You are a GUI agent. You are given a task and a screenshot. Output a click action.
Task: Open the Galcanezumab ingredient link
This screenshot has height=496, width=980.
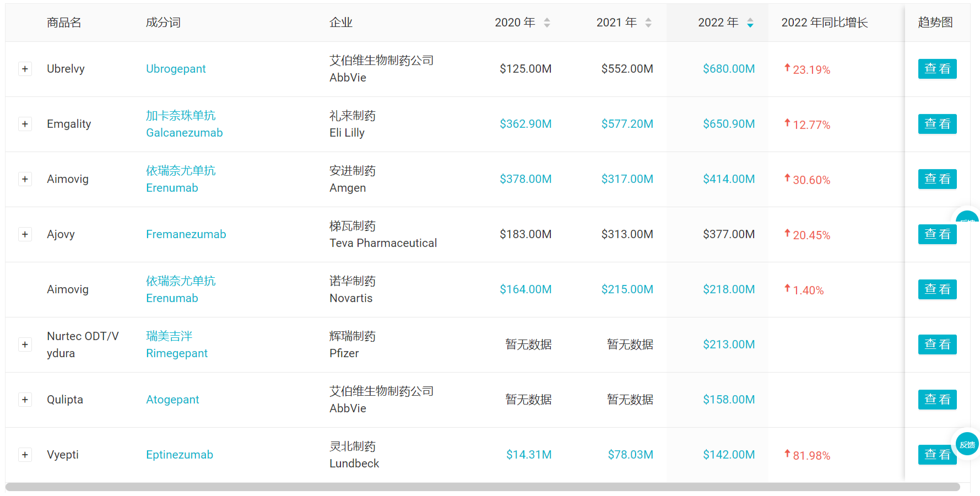pos(185,133)
